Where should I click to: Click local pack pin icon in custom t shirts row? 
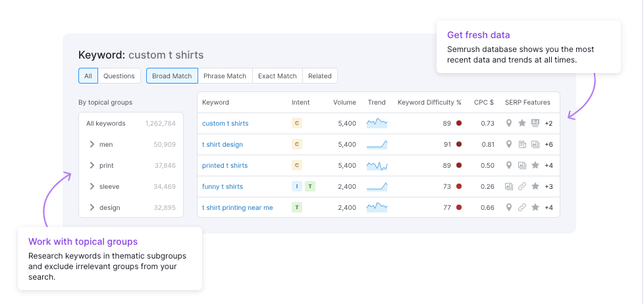[x=508, y=123]
